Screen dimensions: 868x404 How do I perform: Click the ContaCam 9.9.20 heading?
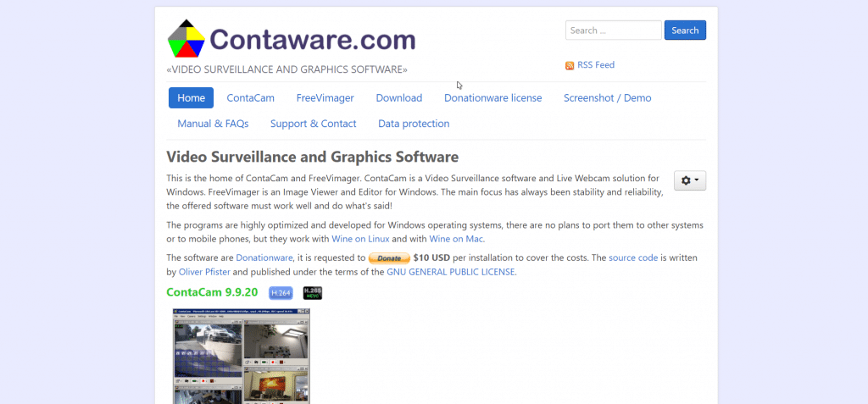(x=212, y=292)
